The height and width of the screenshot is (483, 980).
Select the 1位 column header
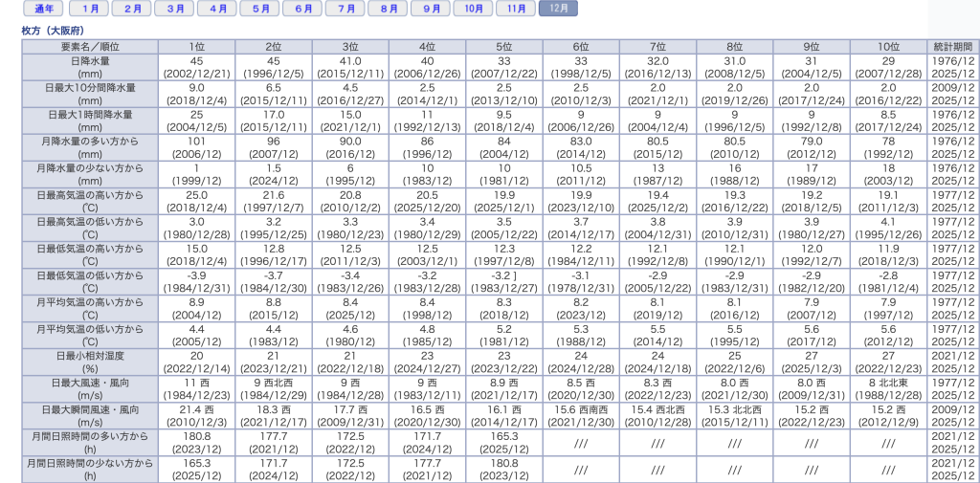click(x=196, y=46)
